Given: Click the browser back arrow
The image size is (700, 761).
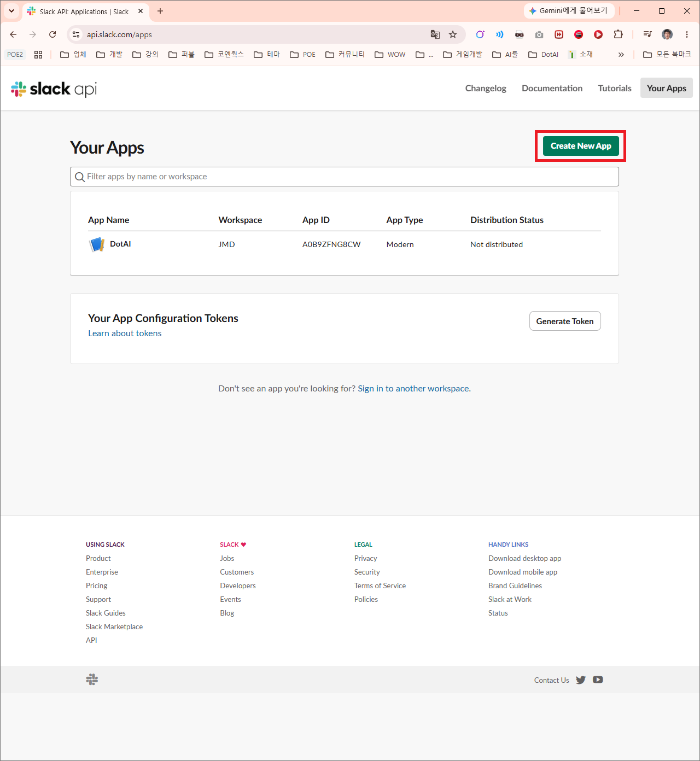Looking at the screenshot, I should coord(13,34).
